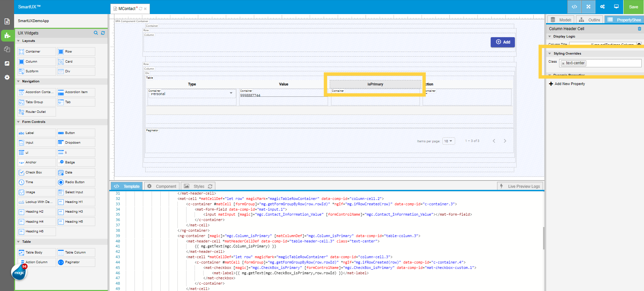Delete the Column Header Cell via trash icon
The height and width of the screenshot is (291, 644).
click(x=639, y=29)
